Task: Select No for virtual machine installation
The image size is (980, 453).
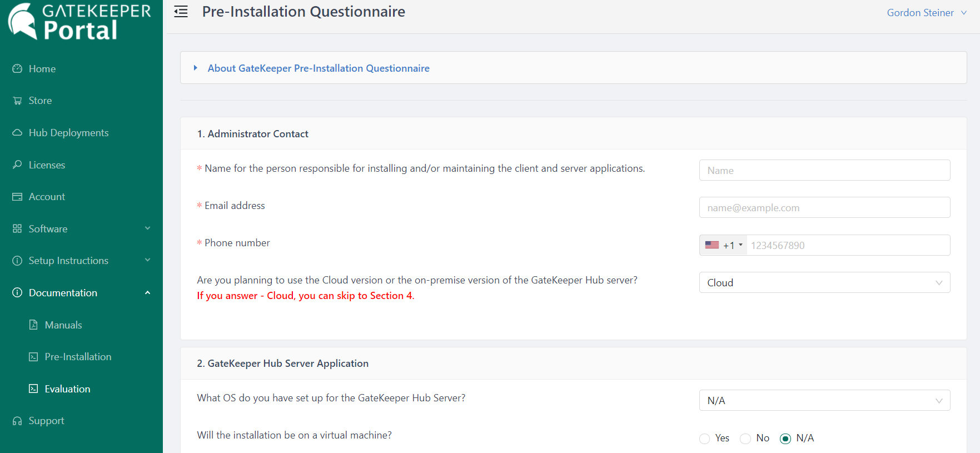Action: [x=745, y=439]
